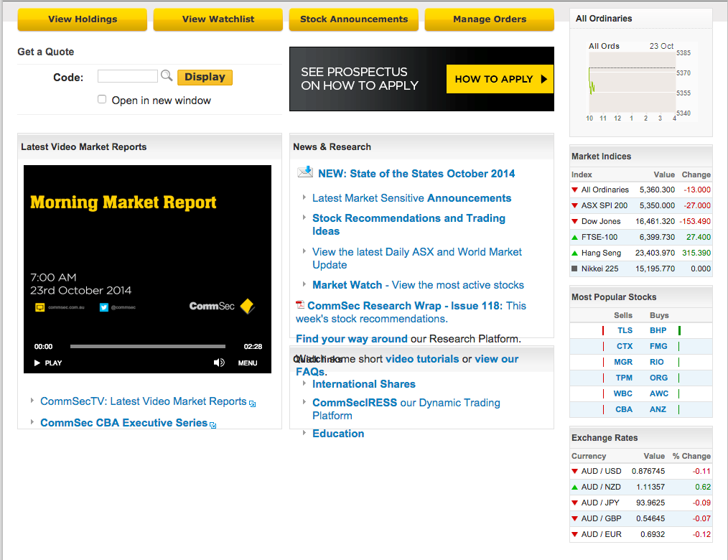The image size is (728, 560).
Task: Open the View Holdings tab
Action: [83, 19]
